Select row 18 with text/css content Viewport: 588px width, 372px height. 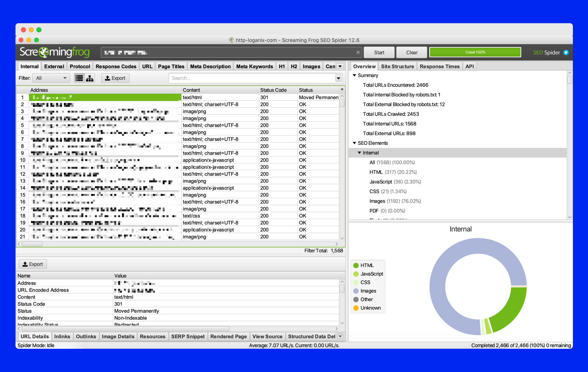(x=178, y=216)
